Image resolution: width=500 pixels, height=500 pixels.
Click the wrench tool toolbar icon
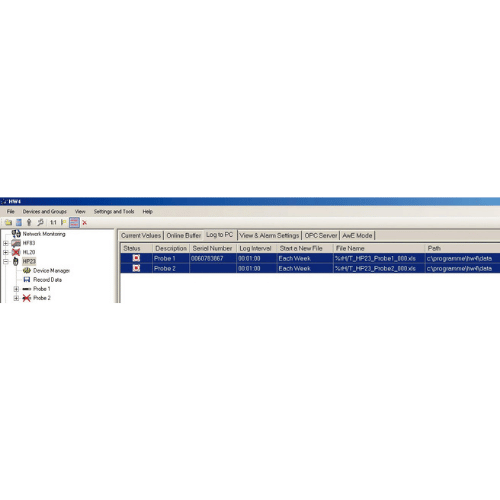pyautogui.click(x=40, y=222)
